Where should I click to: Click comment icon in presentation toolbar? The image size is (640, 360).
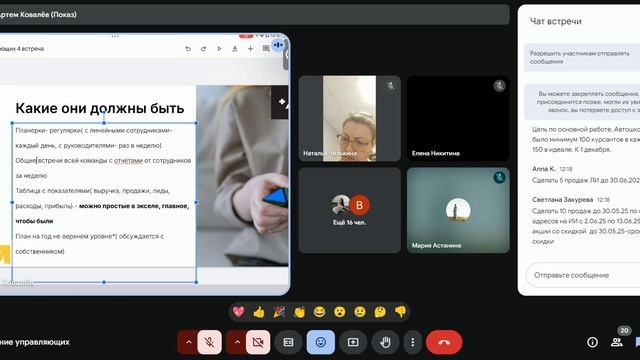pos(266,49)
